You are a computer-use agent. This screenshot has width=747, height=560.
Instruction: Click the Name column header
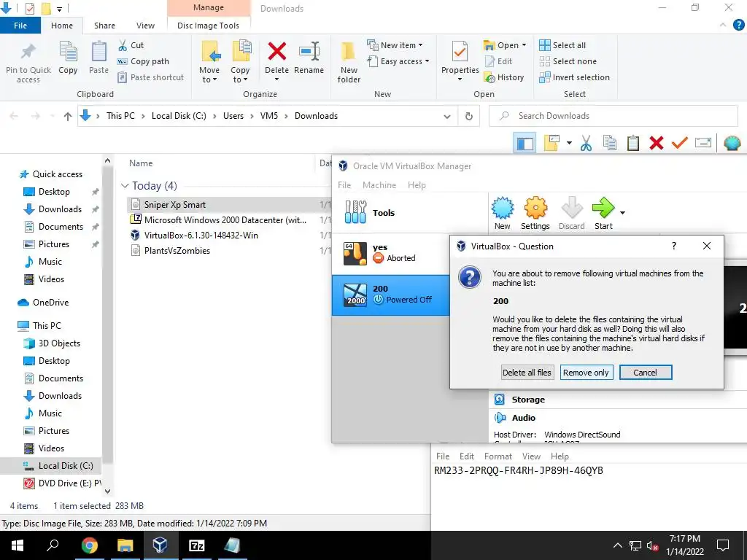[x=141, y=163]
